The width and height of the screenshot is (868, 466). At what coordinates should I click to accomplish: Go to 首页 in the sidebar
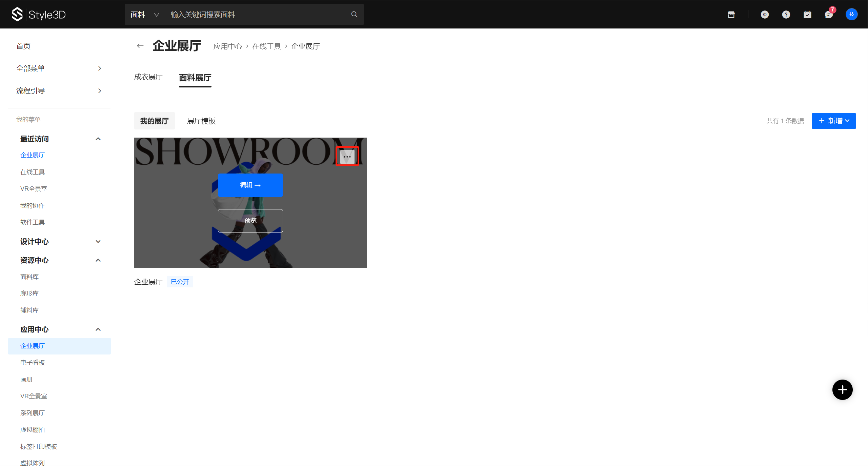pos(23,46)
